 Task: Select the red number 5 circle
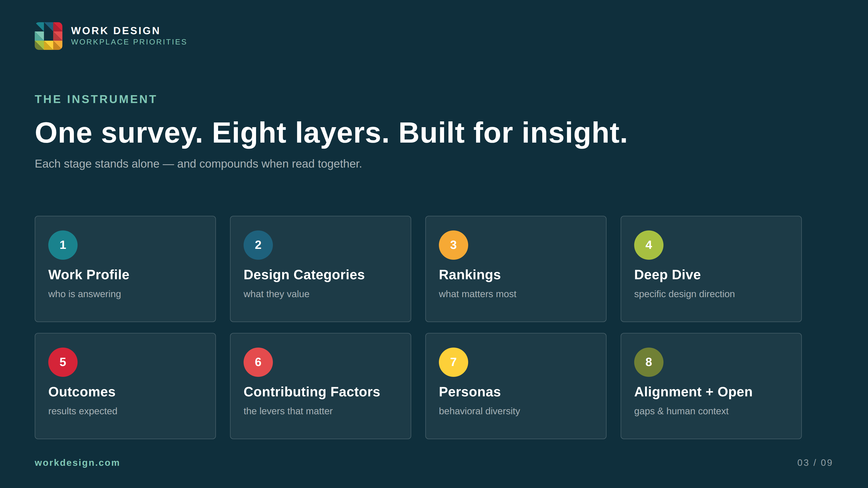pyautogui.click(x=63, y=362)
